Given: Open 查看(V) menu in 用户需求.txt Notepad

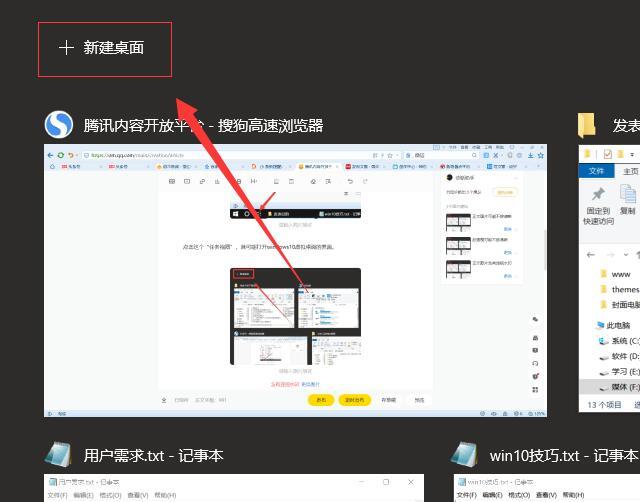Looking at the screenshot, I should click(138, 495).
